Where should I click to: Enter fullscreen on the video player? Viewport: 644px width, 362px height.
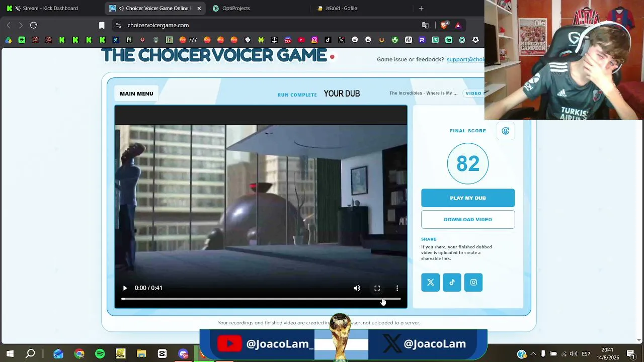pos(377,288)
